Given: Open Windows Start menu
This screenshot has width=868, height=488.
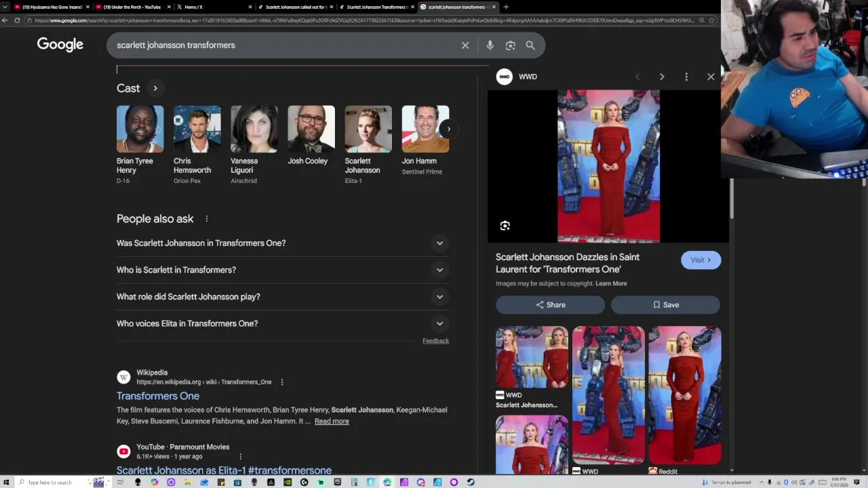Looking at the screenshot, I should (5, 482).
